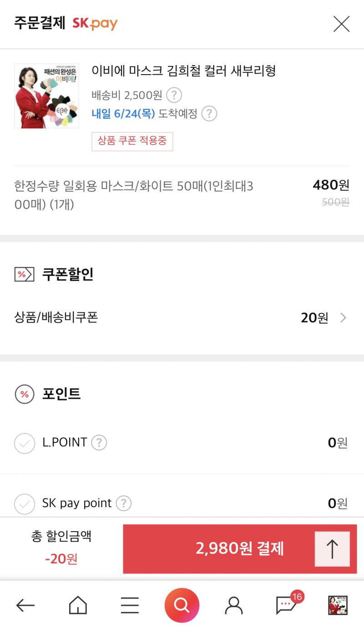Toggle the L.POINT checkbox
Image resolution: width=364 pixels, height=630 pixels.
pyautogui.click(x=25, y=443)
